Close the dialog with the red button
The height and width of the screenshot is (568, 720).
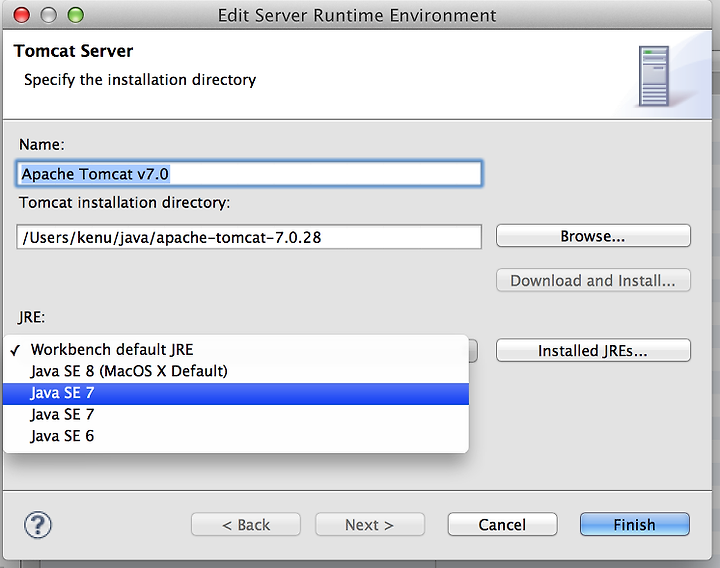click(x=21, y=15)
